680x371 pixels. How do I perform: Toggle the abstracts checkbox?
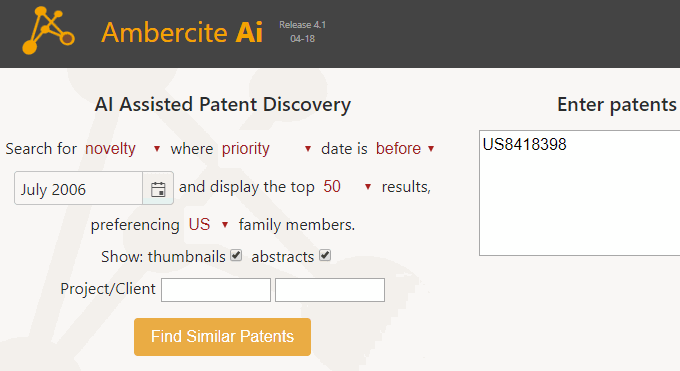pyautogui.click(x=325, y=256)
